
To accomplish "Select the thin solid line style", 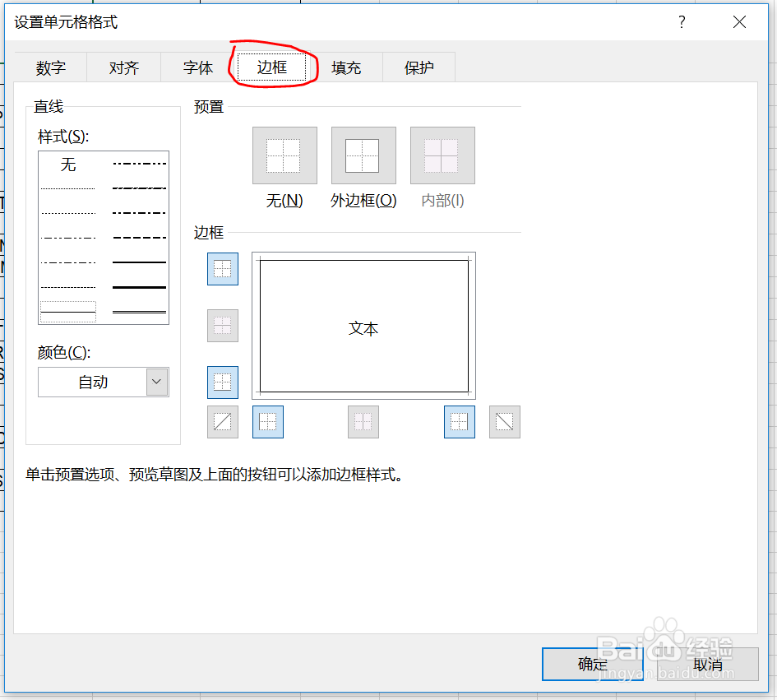I will point(68,313).
